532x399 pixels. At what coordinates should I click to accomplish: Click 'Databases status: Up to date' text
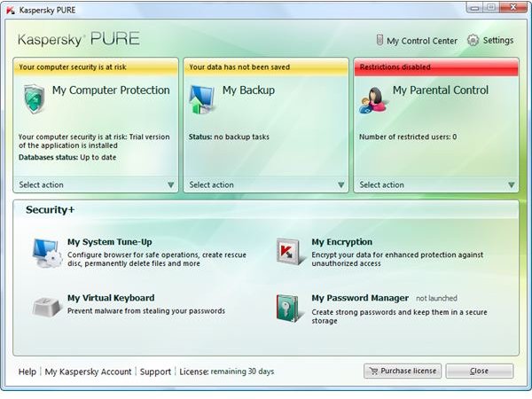tap(67, 158)
